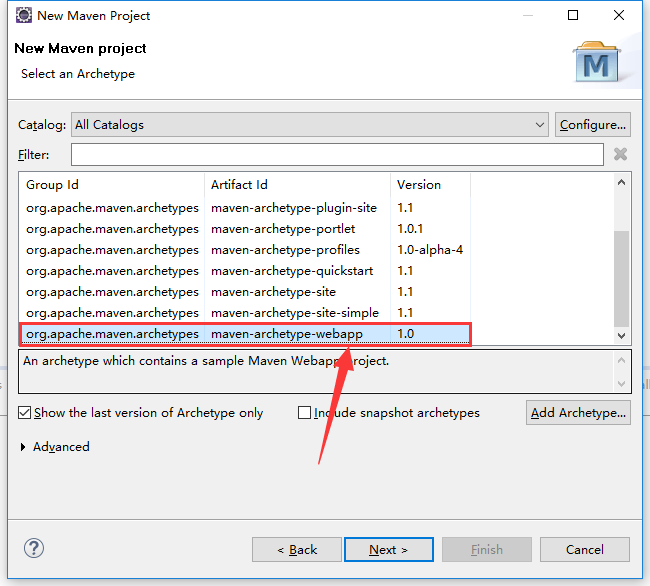The image size is (650, 586).
Task: Click version cell 1.0-alpha-4
Action: pos(430,250)
